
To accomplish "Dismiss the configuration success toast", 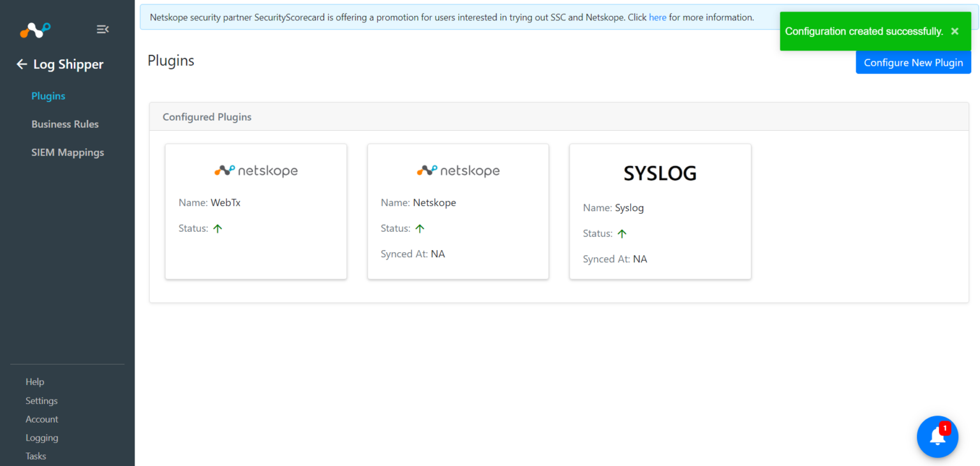I will tap(954, 31).
